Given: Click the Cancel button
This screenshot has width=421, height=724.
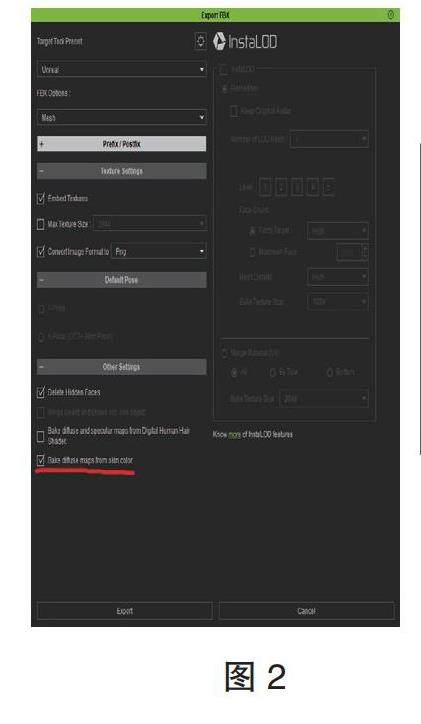Looking at the screenshot, I should 307,611.
